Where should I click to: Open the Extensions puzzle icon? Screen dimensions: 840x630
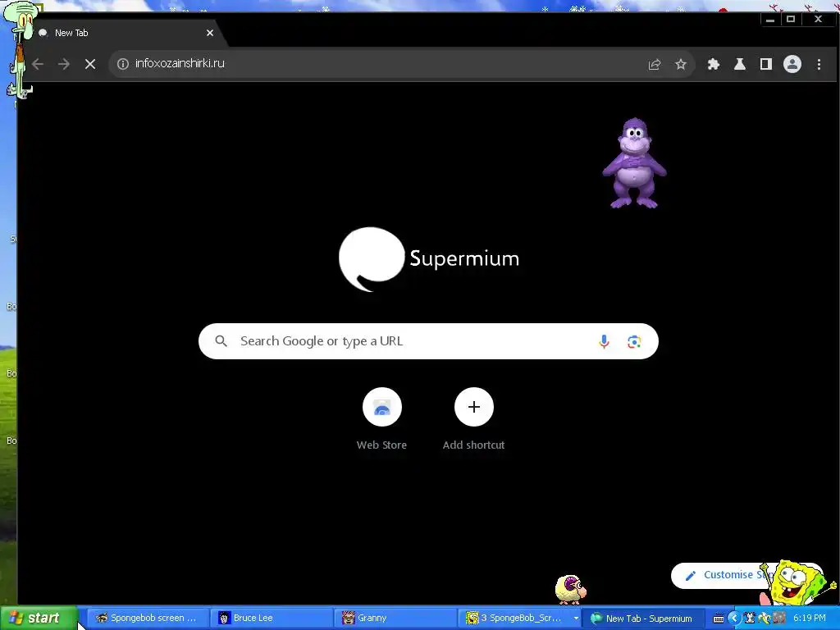[x=713, y=64]
